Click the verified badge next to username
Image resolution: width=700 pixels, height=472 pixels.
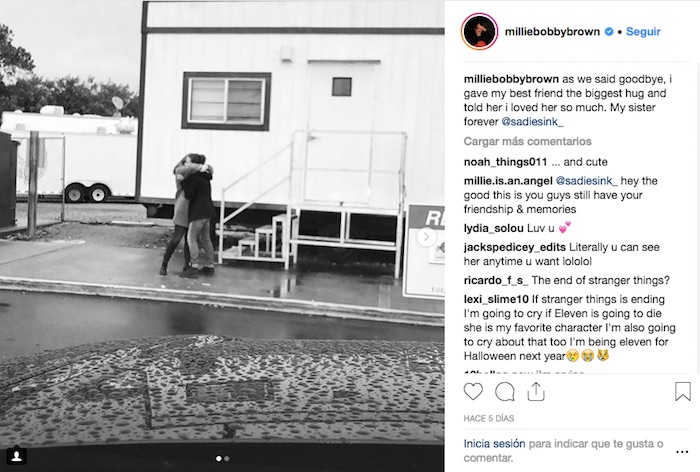pos(609,31)
